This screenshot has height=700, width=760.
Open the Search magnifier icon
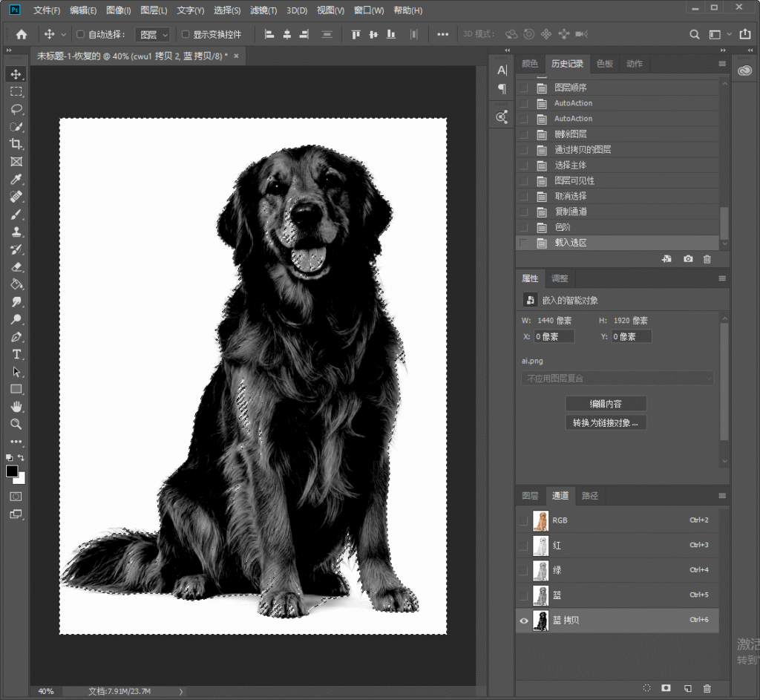pyautogui.click(x=695, y=34)
